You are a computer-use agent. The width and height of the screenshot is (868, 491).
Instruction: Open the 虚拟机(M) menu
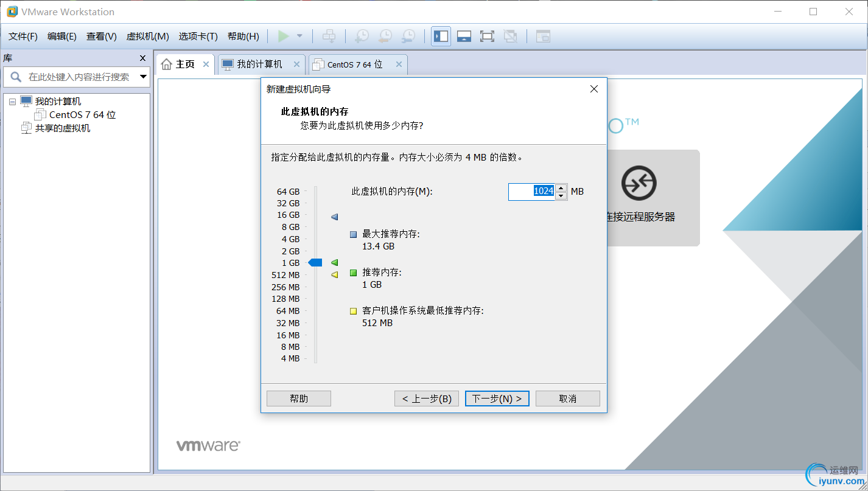coord(147,37)
